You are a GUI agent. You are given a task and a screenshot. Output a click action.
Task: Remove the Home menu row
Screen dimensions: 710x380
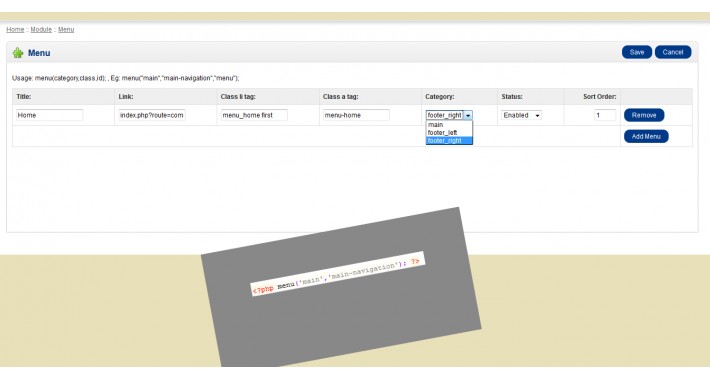tap(643, 115)
